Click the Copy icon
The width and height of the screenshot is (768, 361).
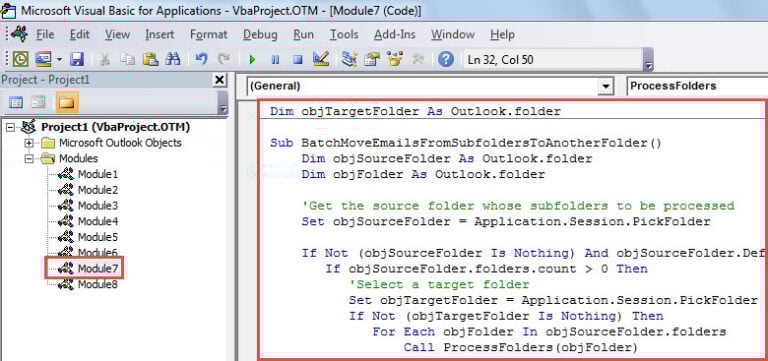tap(127, 59)
